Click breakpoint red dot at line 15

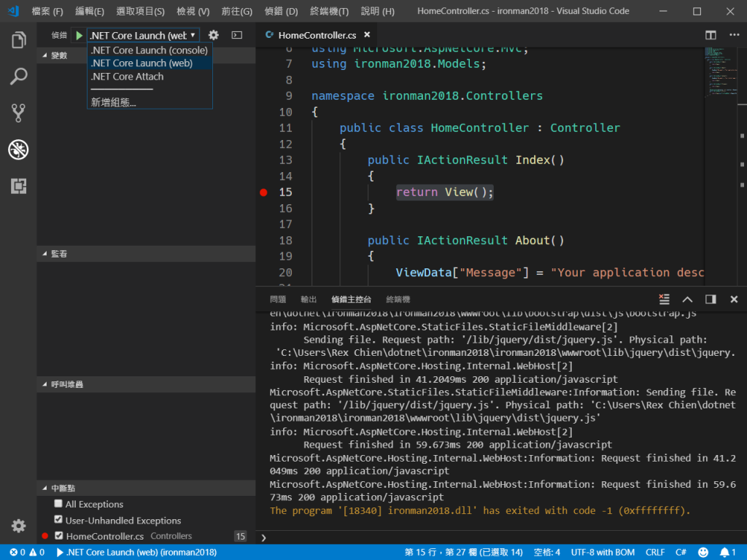point(263,192)
